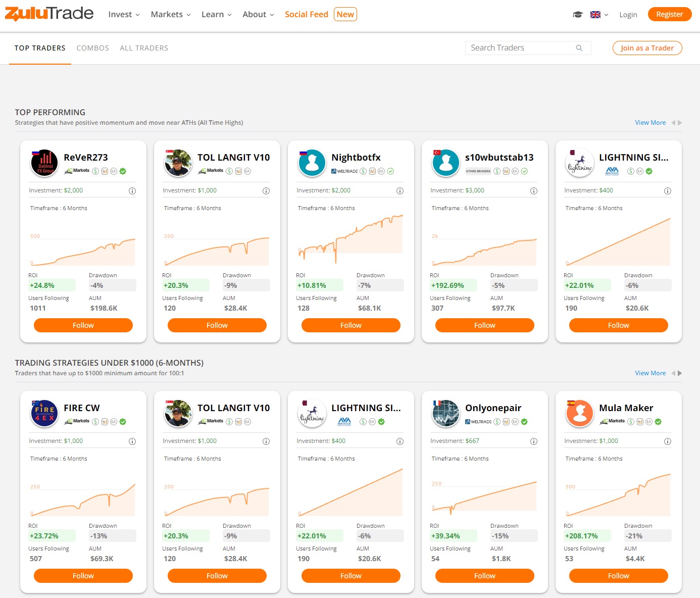Click the ZuluTrade logo
The height and width of the screenshot is (598, 700).
(49, 14)
